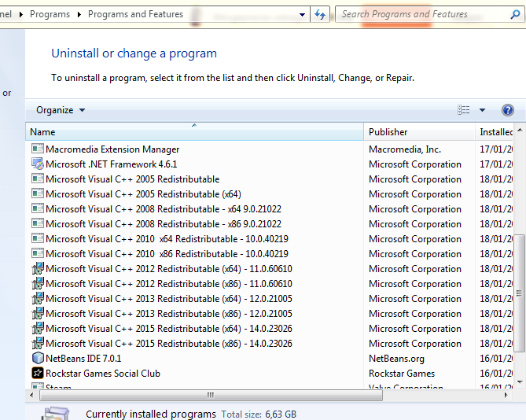526x420 pixels.
Task: Go to Programs in the breadcrumb
Action: click(50, 14)
